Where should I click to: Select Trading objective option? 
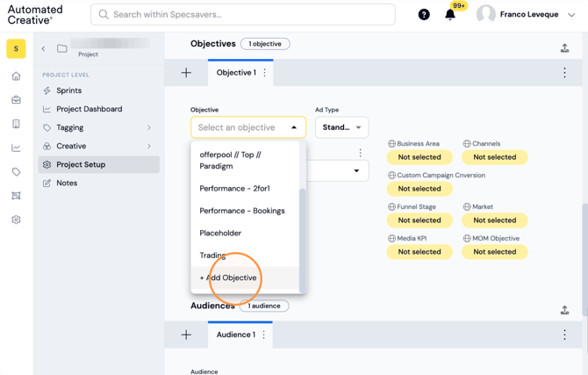pos(245,256)
